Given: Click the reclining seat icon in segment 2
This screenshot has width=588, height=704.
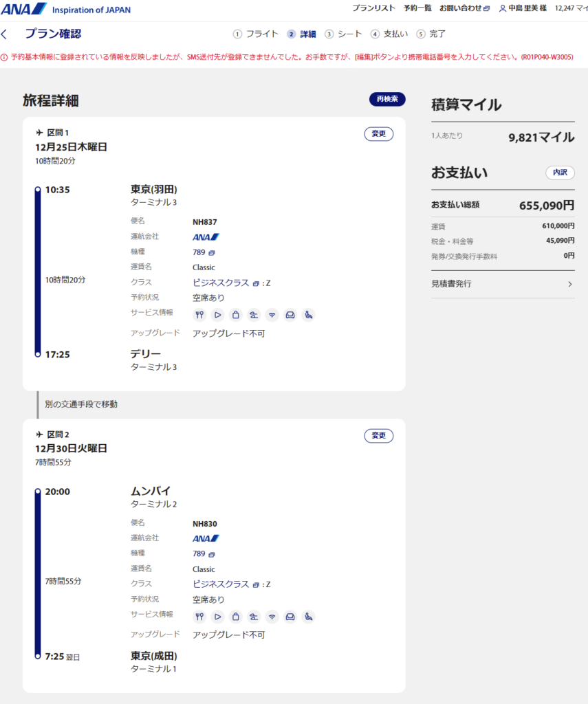Looking at the screenshot, I should 308,617.
